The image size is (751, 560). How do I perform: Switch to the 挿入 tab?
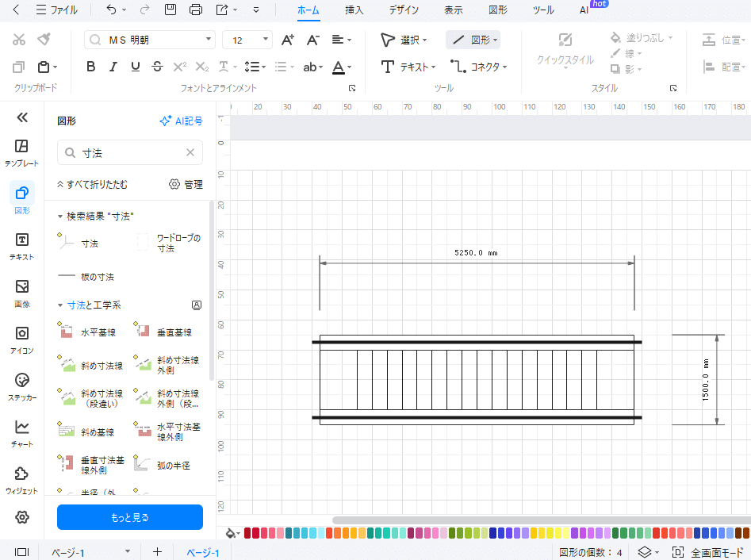(x=354, y=10)
